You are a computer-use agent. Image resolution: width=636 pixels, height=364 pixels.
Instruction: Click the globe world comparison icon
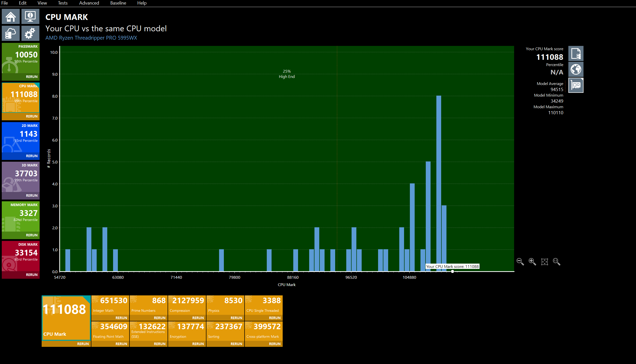point(576,69)
